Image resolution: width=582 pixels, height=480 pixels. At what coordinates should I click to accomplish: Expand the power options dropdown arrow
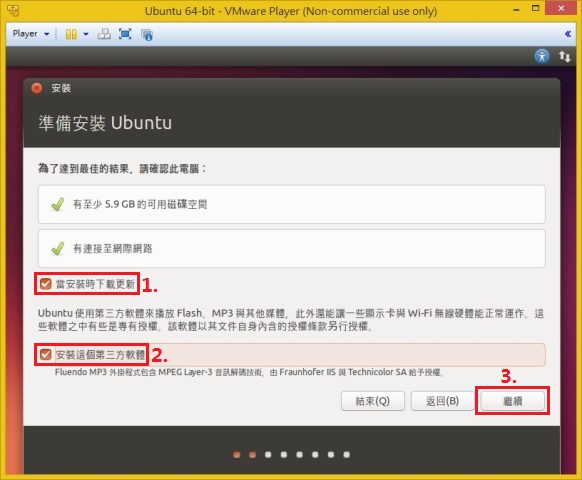tap(86, 34)
